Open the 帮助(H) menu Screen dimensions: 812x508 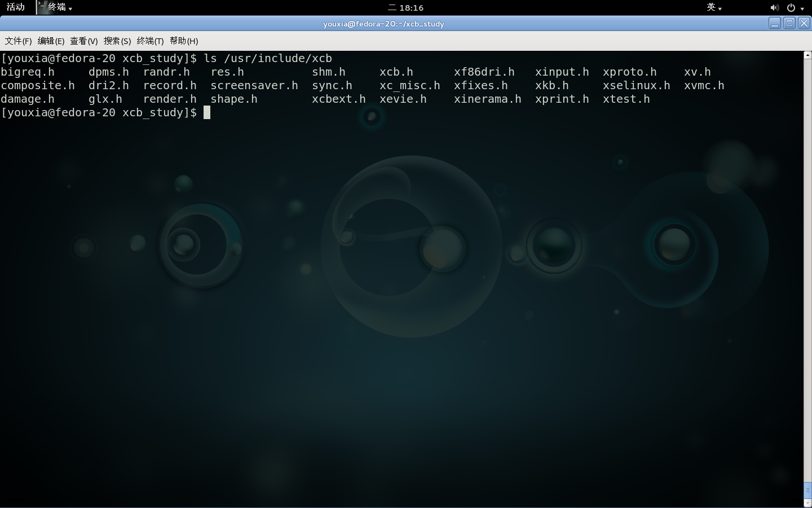183,41
